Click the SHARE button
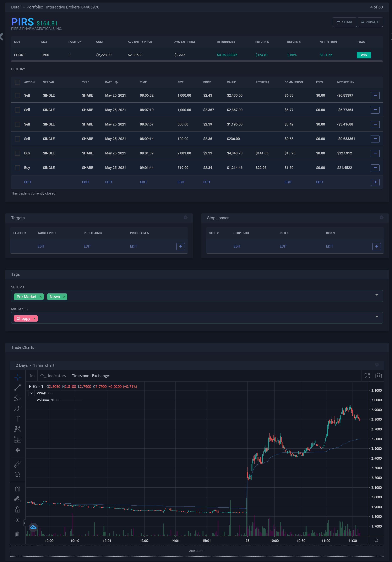The height and width of the screenshot is (562, 392). pyautogui.click(x=345, y=22)
